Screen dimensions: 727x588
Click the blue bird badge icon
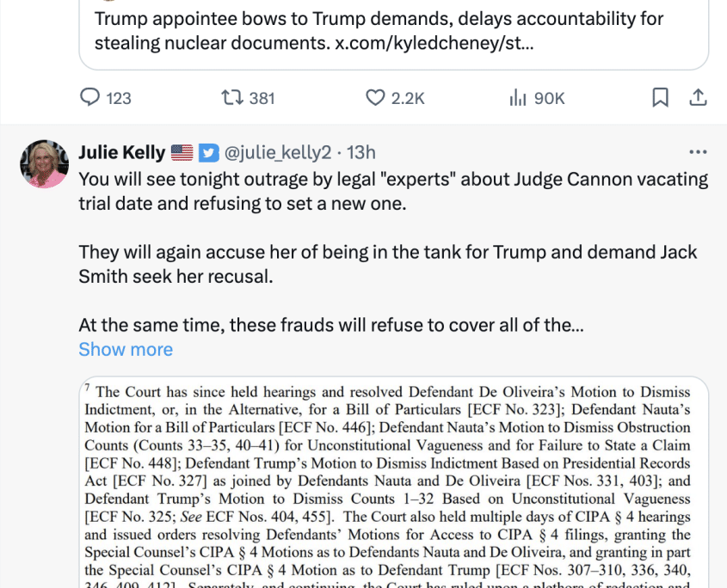(209, 153)
